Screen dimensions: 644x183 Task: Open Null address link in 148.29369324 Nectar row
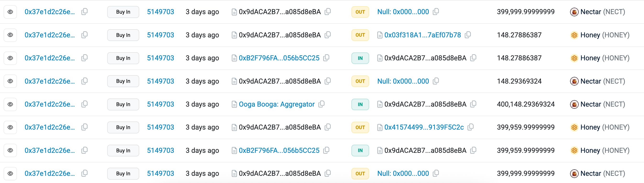click(403, 81)
